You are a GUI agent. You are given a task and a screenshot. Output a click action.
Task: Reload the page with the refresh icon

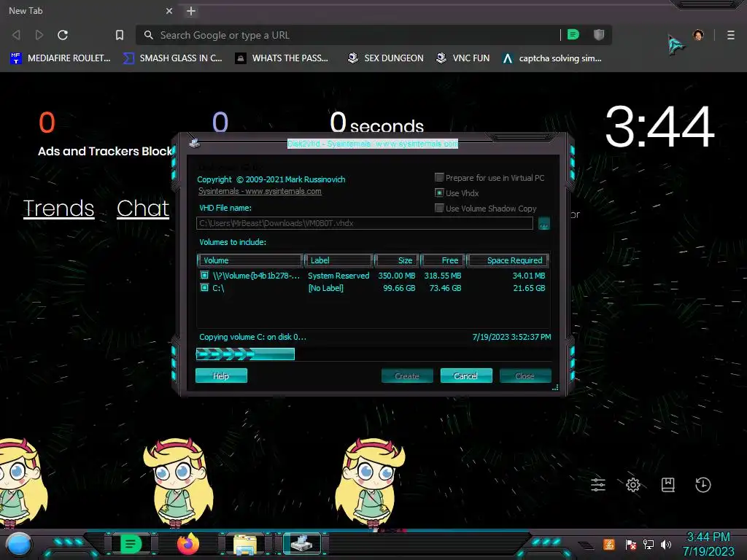coord(63,35)
